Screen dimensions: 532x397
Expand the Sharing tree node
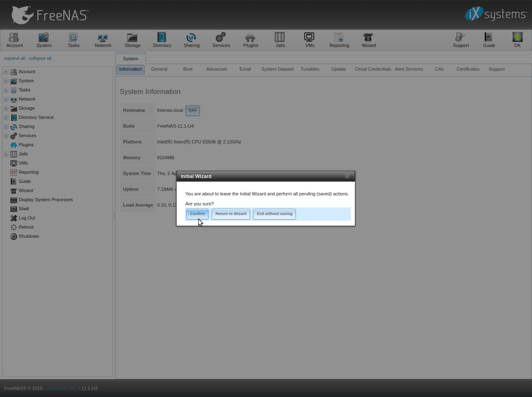(6, 126)
